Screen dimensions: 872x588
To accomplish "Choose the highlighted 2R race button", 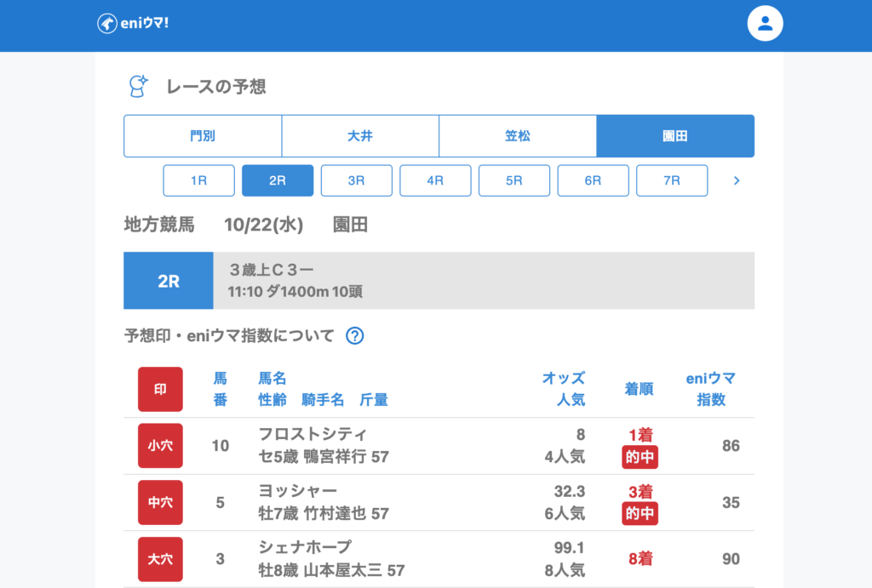I will coord(278,180).
